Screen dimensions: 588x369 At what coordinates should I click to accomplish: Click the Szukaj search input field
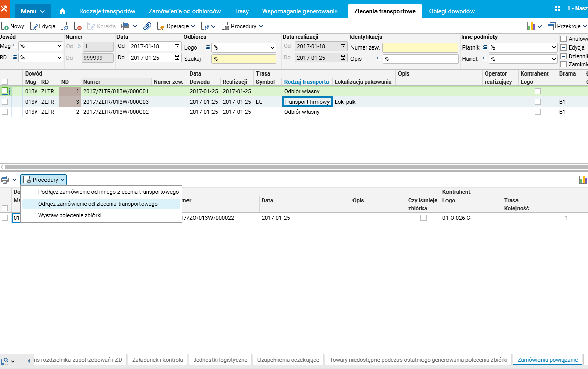pos(244,59)
